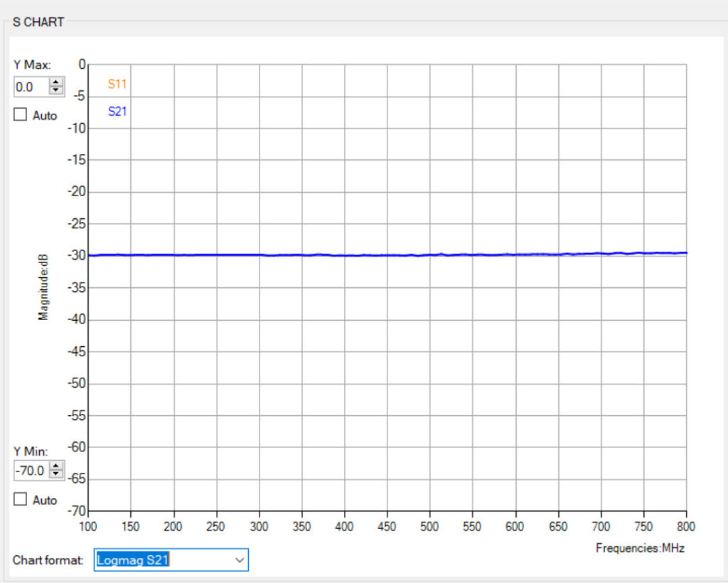Click inside the Y Max value field
This screenshot has height=583, width=728.
(31, 87)
